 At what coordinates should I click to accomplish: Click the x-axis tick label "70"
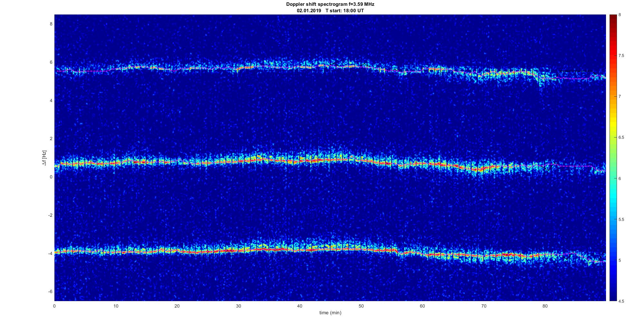click(484, 306)
